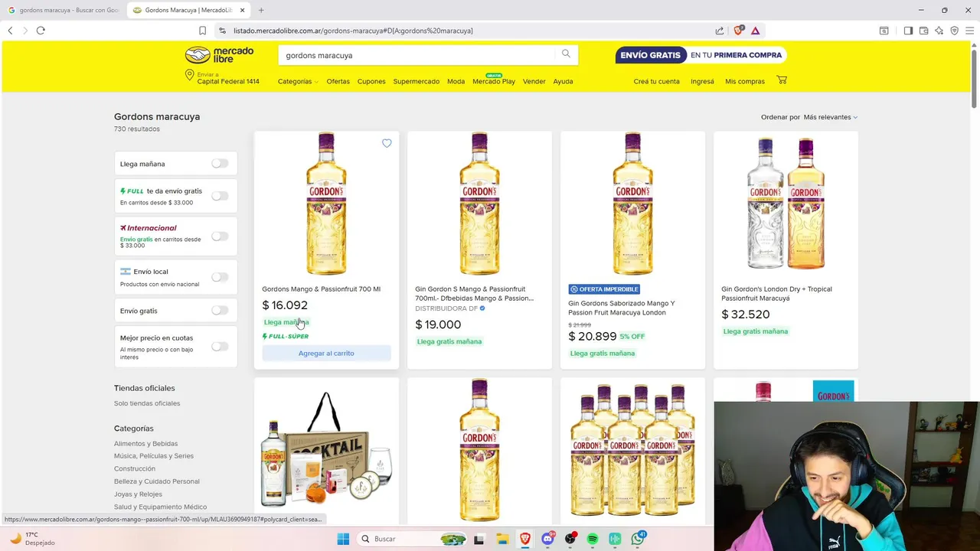980x551 pixels.
Task: Open Ordenar por Más relevantes dropdown
Action: tap(830, 117)
